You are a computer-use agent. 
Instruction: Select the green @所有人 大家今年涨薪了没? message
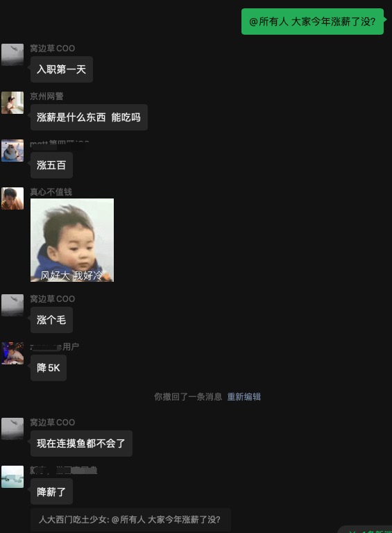312,22
